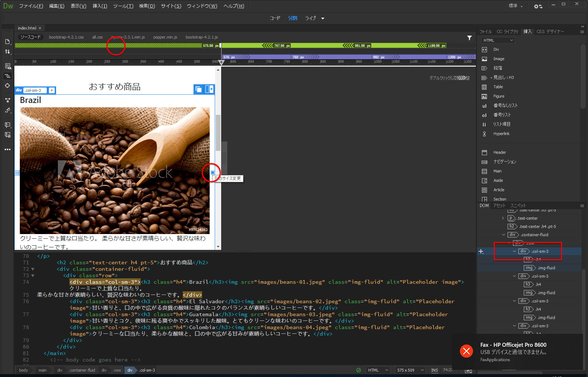This screenshot has width=588, height=377.
Task: Open the file management arrows icon in left toolbar
Action: click(x=8, y=52)
